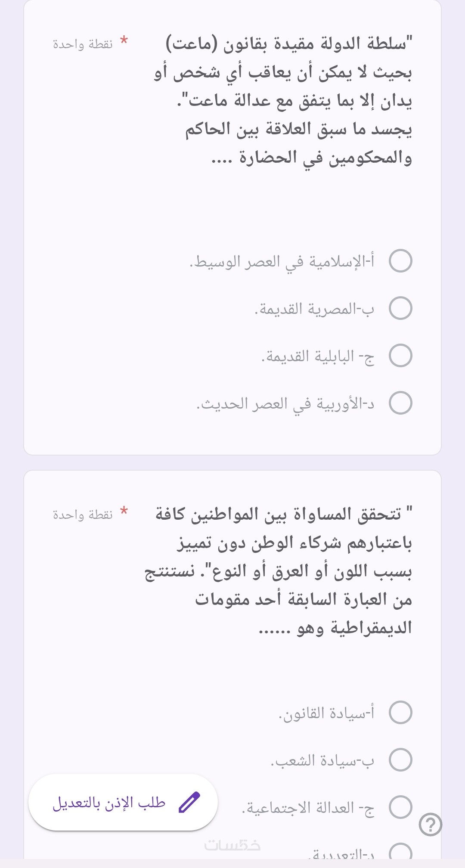Click the answer label text سيادة القانون

pos(326,713)
